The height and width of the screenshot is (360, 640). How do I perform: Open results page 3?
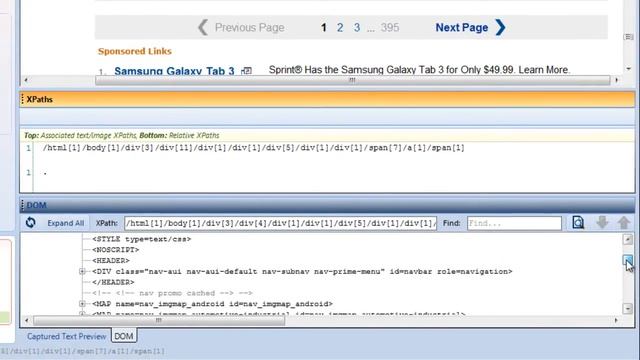coord(357,27)
